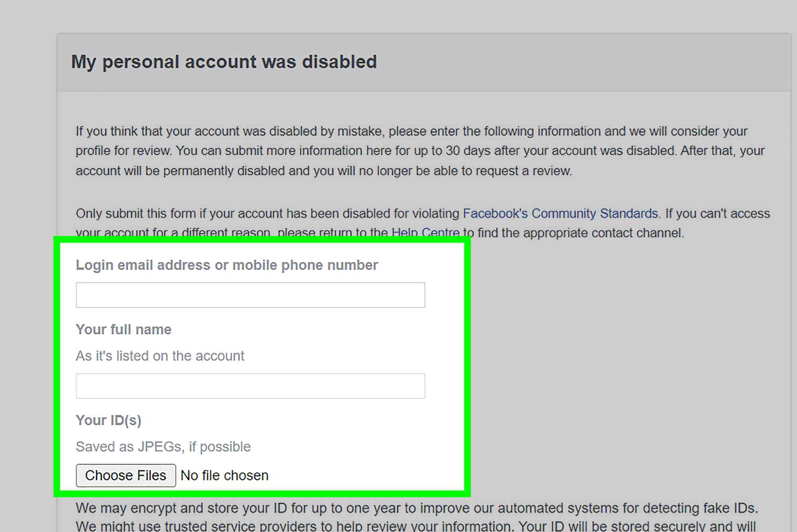Select the 'No file chosen' text

click(224, 475)
